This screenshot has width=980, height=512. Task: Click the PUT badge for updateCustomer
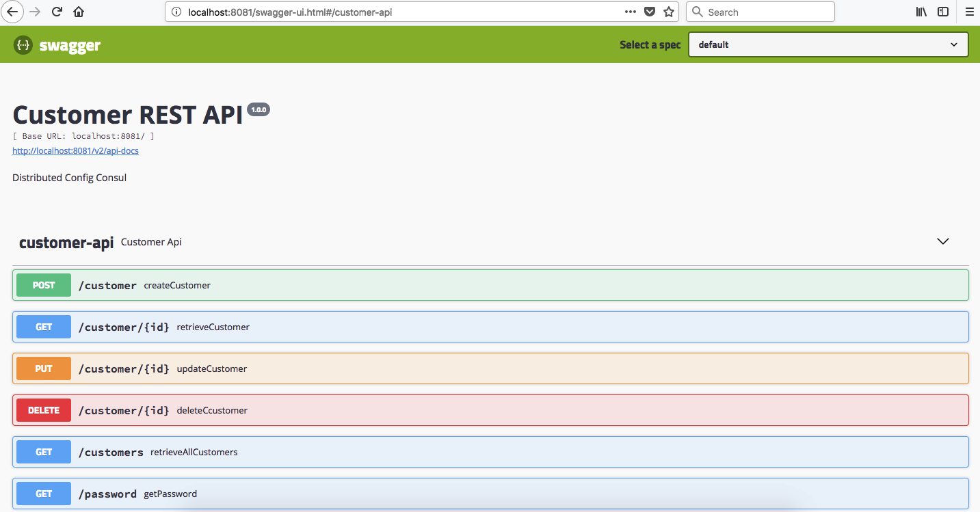click(x=43, y=368)
